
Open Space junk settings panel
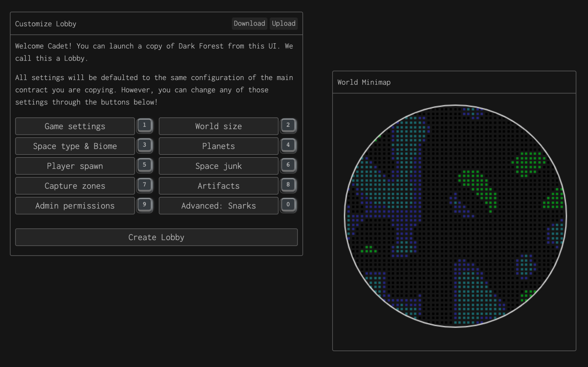[218, 166]
